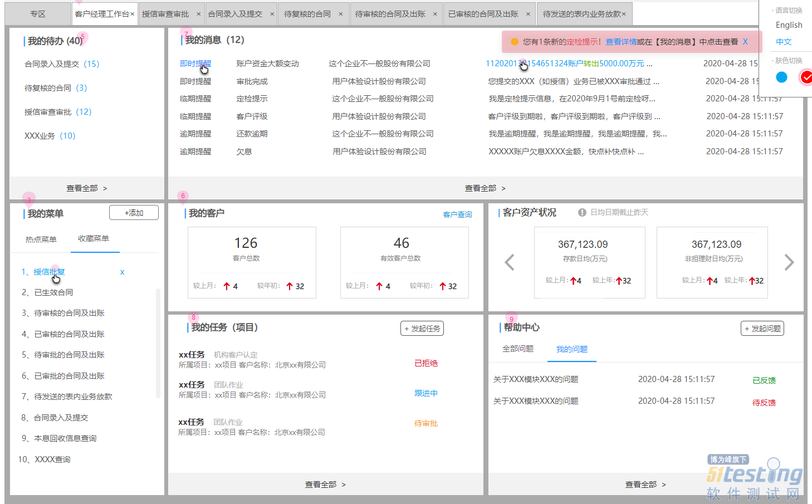Open the 欠息 message row

tap(481, 151)
